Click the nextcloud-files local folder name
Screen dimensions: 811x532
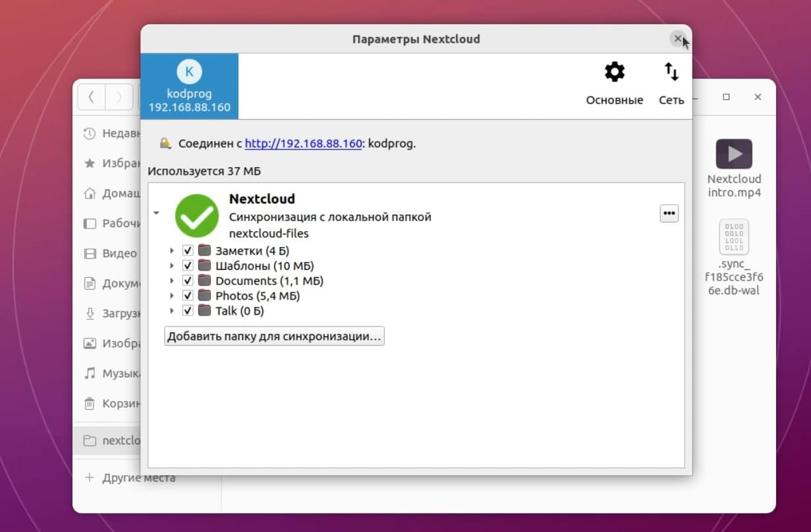click(x=269, y=233)
